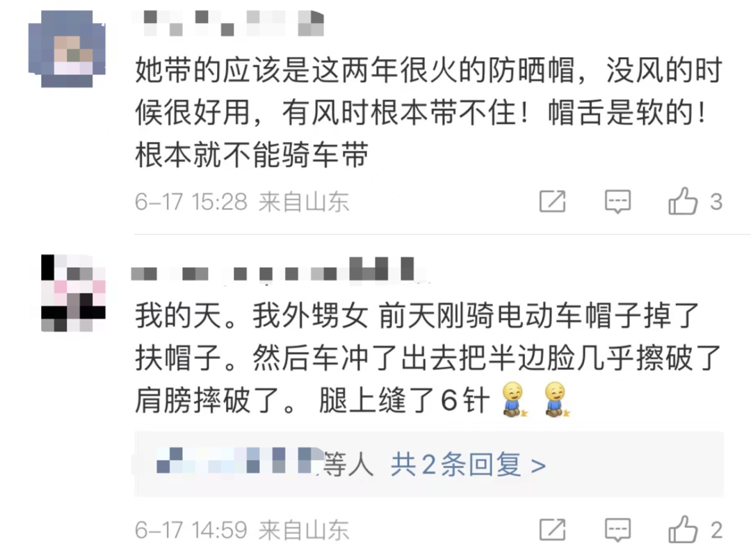
Task: Share the 14:59 comment about the niece
Action: point(552,530)
